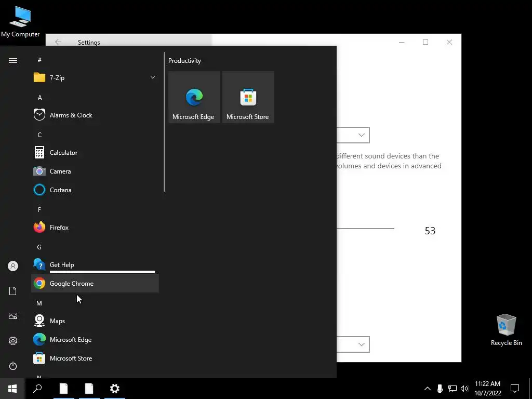532x399 pixels.
Task: Open network status tray icon
Action: (453, 389)
